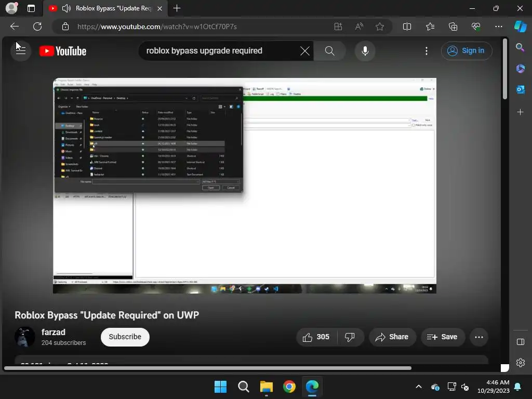
Task: Like the video with 305 likes
Action: pyautogui.click(x=316, y=337)
